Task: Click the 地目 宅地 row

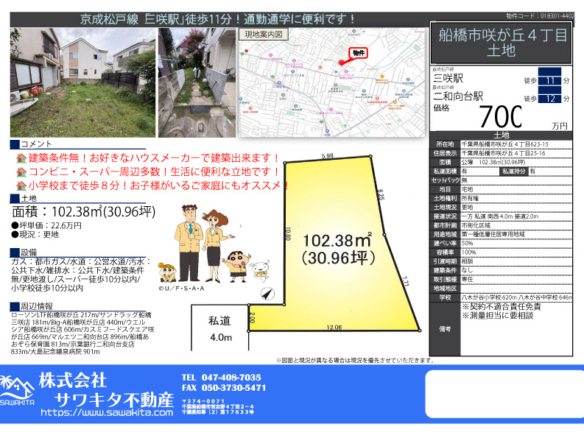Action: (x=501, y=189)
